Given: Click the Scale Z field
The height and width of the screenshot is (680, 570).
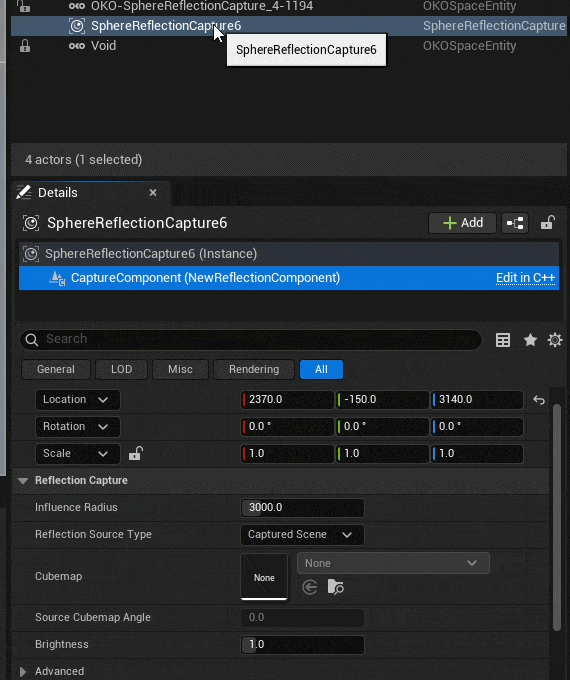Looking at the screenshot, I should click(x=477, y=453).
